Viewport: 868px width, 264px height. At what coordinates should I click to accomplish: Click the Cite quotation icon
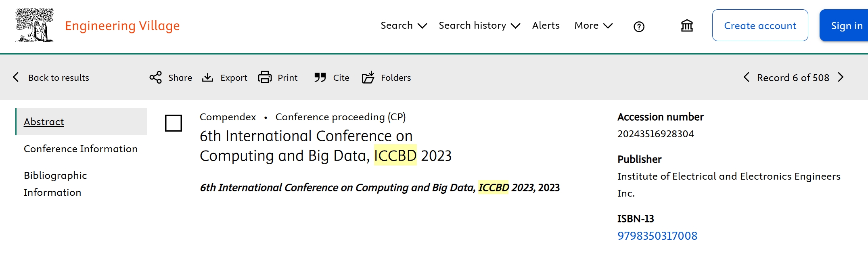320,78
